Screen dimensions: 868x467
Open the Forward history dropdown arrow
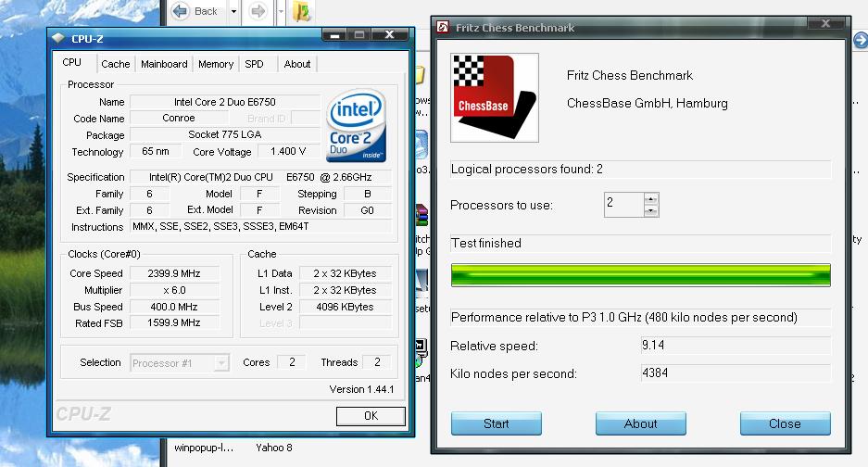coord(281,12)
